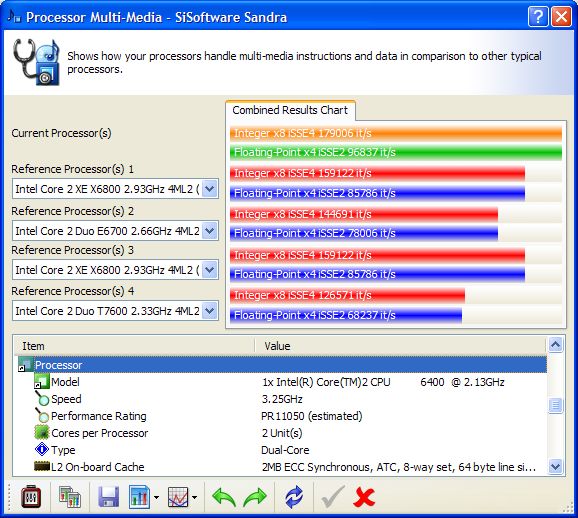This screenshot has width=578, height=518.
Task: Click the green Floating-Point 96837 it/s bar
Action: point(396,152)
